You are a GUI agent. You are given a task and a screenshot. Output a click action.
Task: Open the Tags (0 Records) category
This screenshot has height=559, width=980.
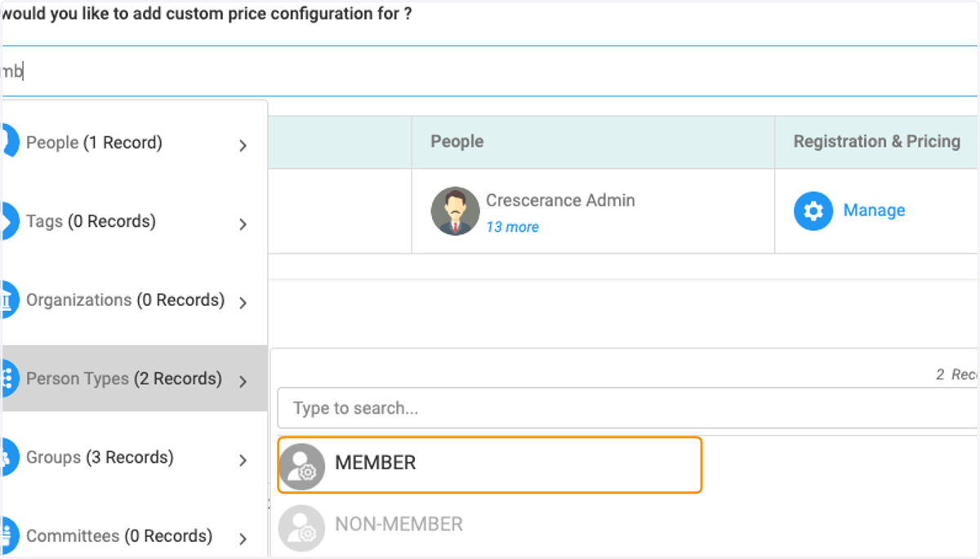(x=135, y=221)
